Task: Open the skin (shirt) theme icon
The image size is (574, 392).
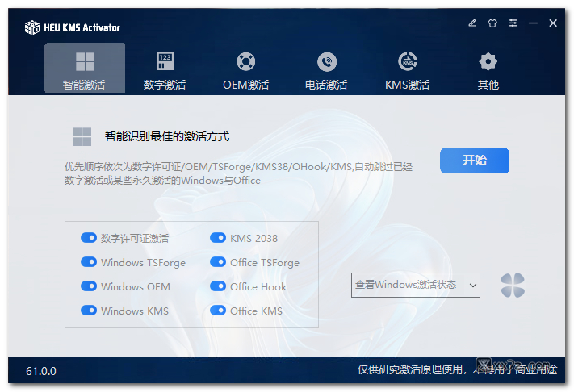Action: (x=492, y=23)
